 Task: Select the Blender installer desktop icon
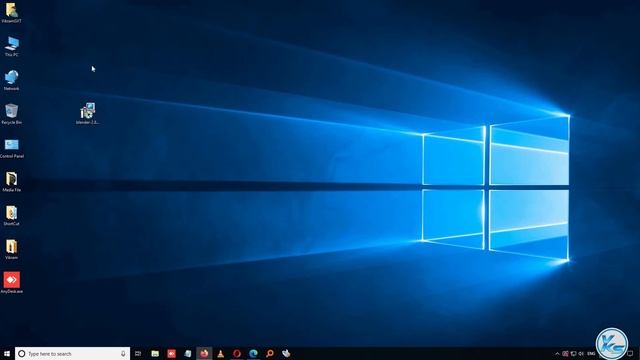[x=87, y=113]
